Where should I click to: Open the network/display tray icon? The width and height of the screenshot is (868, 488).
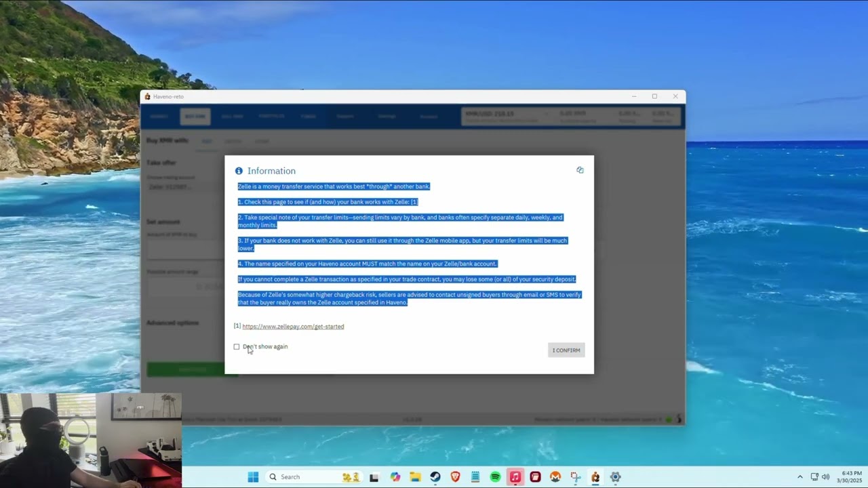814,477
